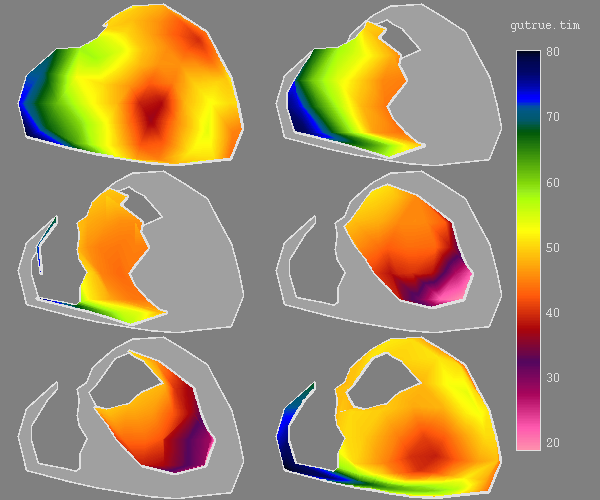600x500 pixels.
Task: Pick the yellow band of the colorbar
Action: 530,240
